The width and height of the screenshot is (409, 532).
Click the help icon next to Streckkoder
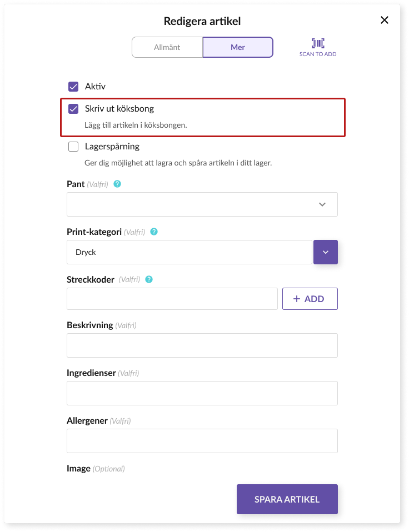click(x=148, y=279)
